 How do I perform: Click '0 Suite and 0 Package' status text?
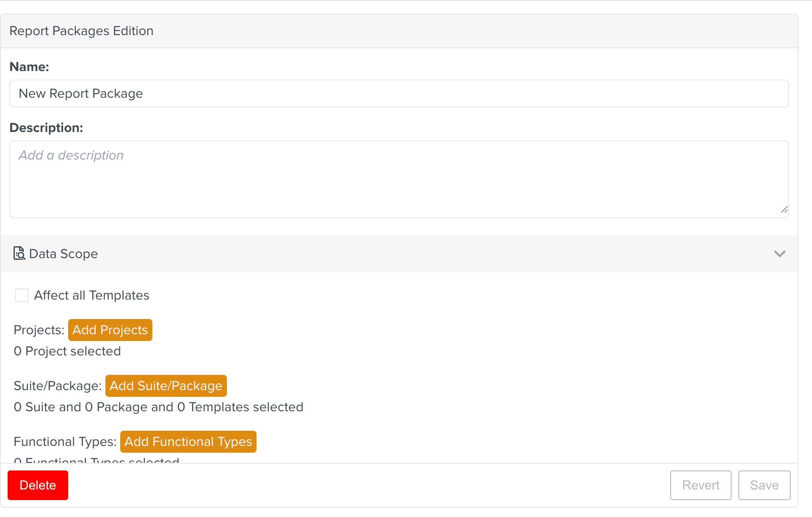(159, 407)
